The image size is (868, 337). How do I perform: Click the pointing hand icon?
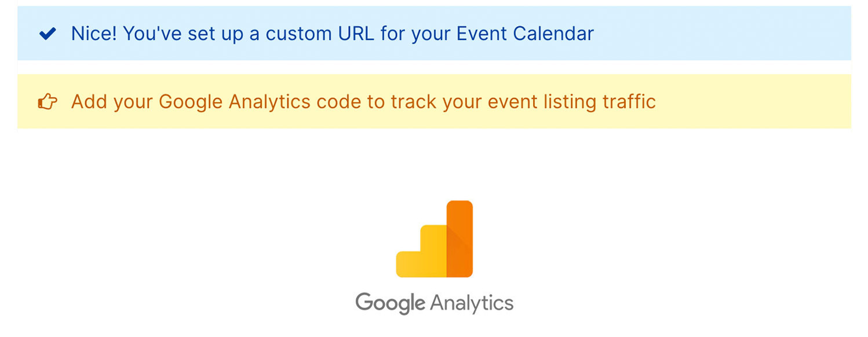coord(48,103)
